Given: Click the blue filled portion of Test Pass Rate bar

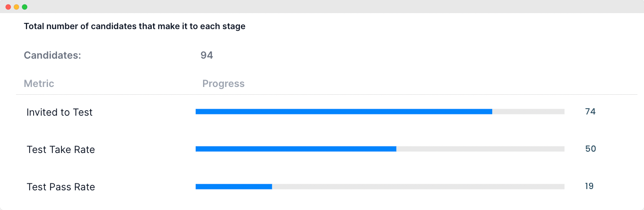Looking at the screenshot, I should (234, 187).
